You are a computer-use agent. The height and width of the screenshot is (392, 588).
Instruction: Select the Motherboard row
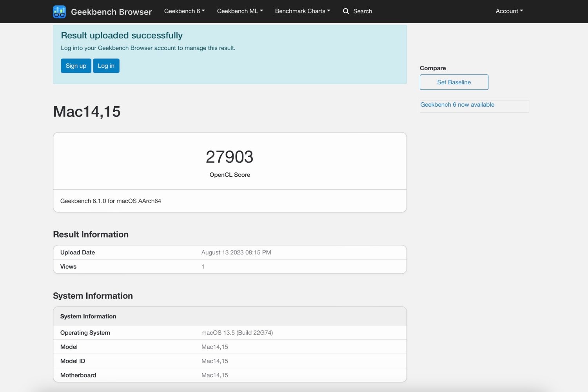click(x=230, y=375)
